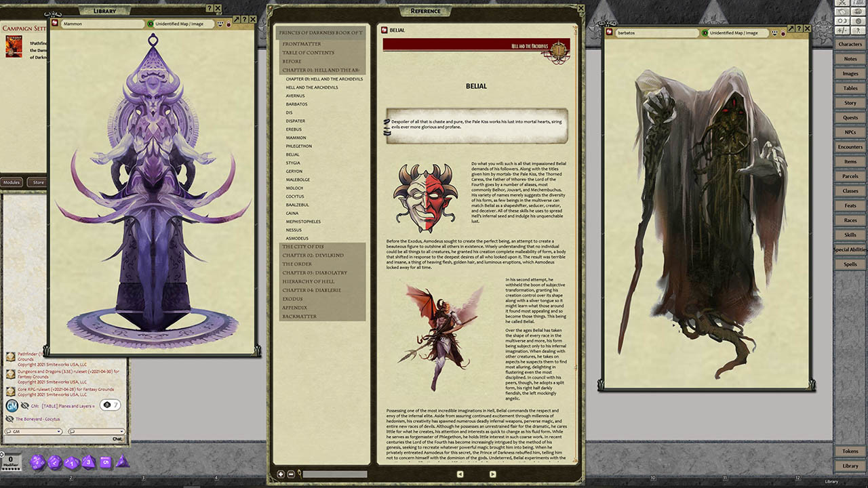Click the Modules button in Library window
Image resolution: width=868 pixels, height=488 pixels.
[x=12, y=182]
